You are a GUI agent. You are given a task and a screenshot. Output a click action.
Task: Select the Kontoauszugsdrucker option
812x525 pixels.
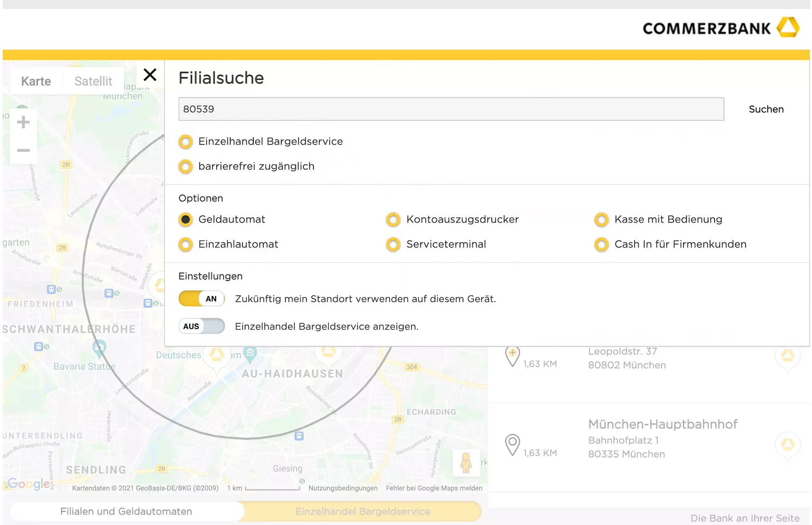coord(393,220)
